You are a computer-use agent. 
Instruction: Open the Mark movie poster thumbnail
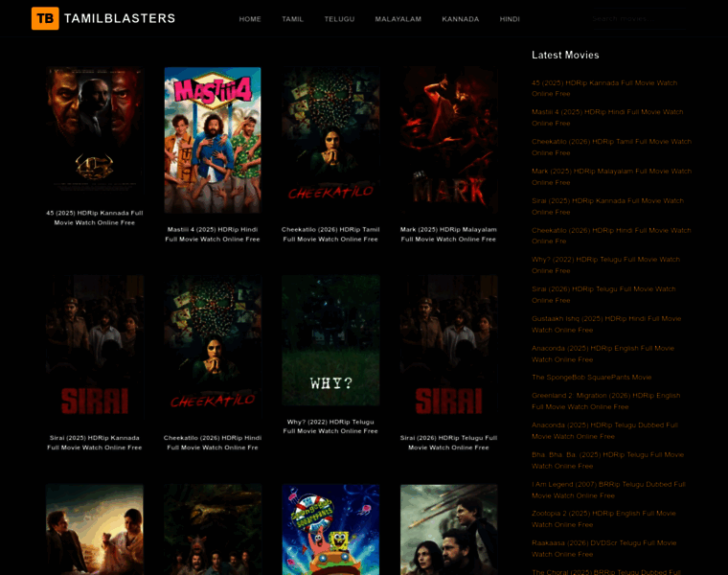coord(448,140)
